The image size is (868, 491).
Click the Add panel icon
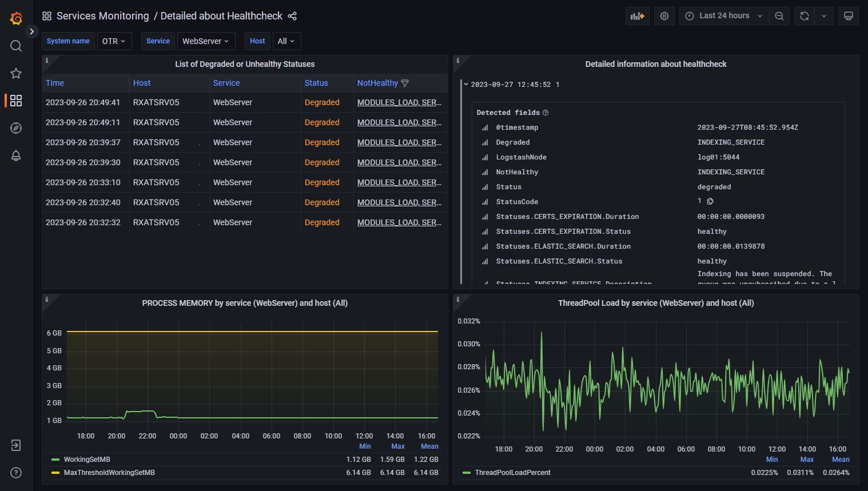point(637,16)
